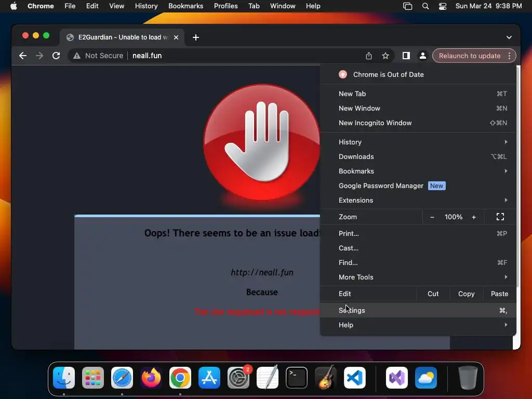This screenshot has height=399, width=532.
Task: Click the Copy button in Edit row
Action: coord(466,294)
